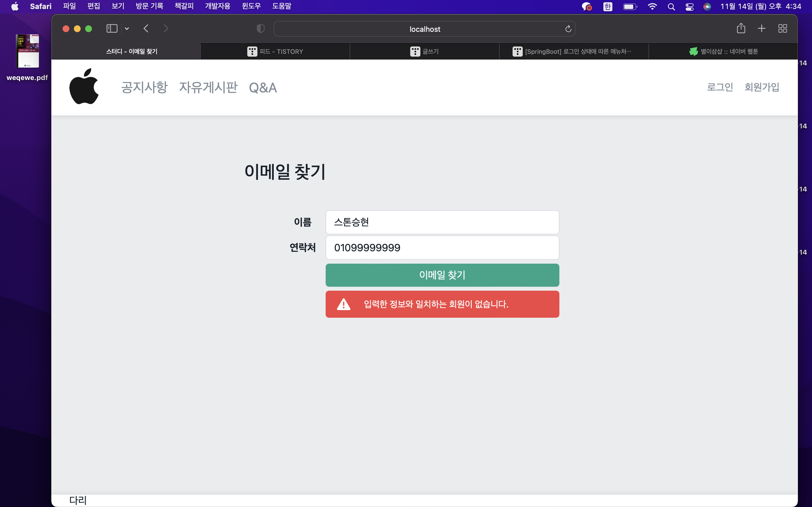This screenshot has height=507, width=812.
Task: Open the 개발자용 menu
Action: tap(217, 6)
